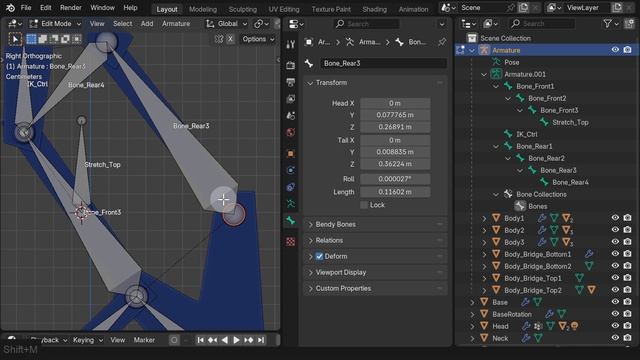Select the IK_Ctrl bone in outliner

(x=527, y=134)
